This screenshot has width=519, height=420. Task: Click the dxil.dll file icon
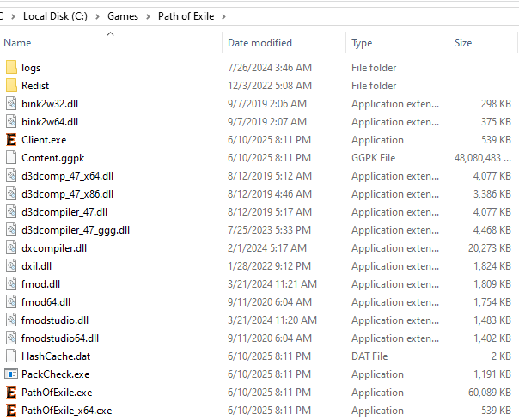click(x=11, y=266)
